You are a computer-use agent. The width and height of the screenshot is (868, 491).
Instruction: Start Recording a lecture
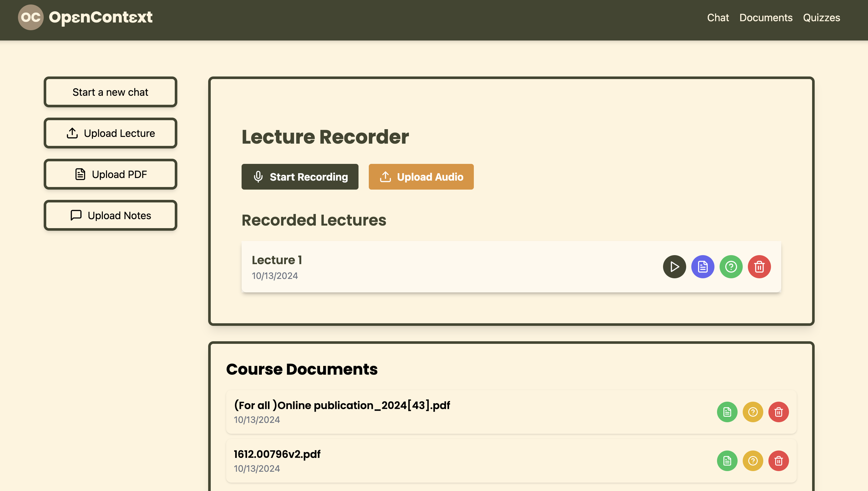tap(300, 177)
